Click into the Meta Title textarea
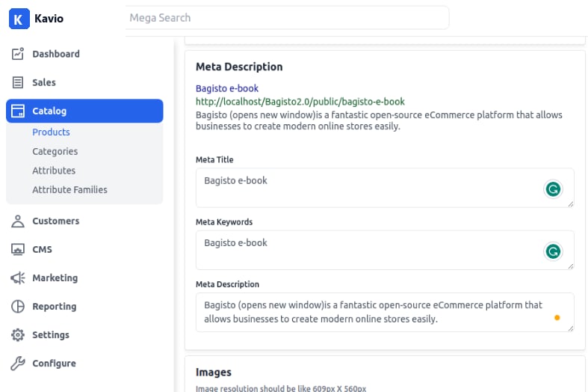 pos(385,188)
